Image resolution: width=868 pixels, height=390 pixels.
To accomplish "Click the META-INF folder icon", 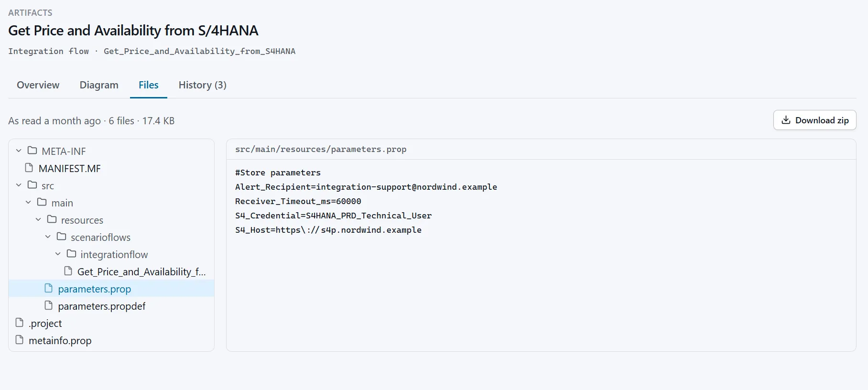I will click(33, 151).
